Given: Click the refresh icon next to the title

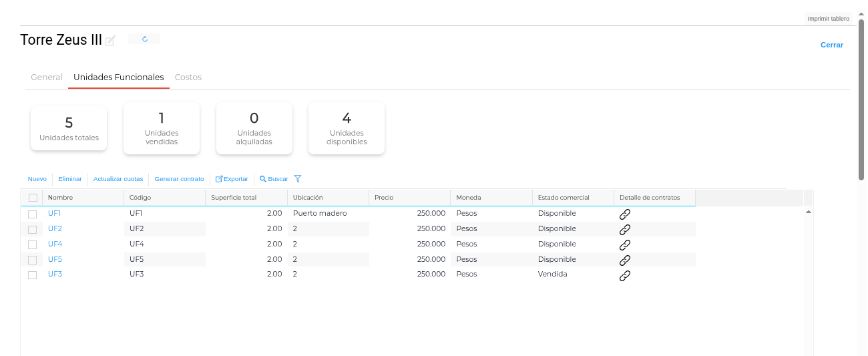Looking at the screenshot, I should [x=144, y=39].
